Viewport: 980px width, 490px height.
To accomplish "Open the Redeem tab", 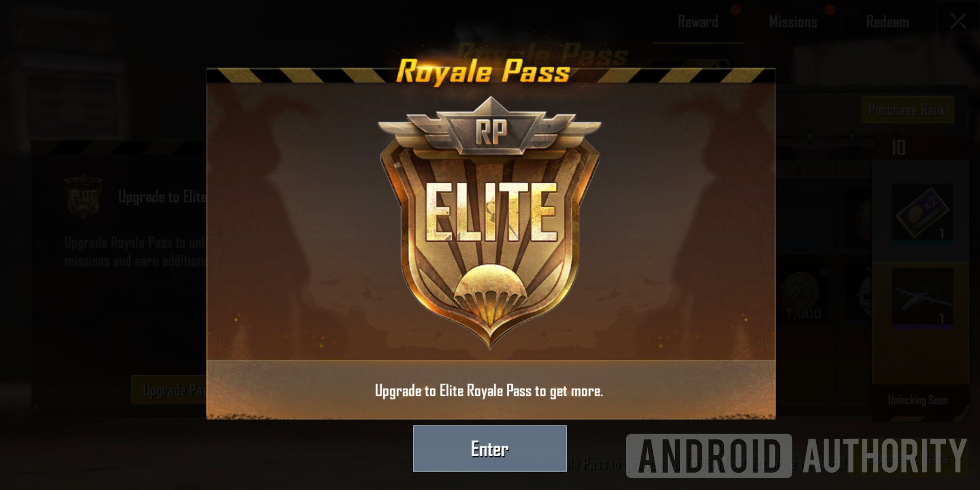I will coord(887,22).
